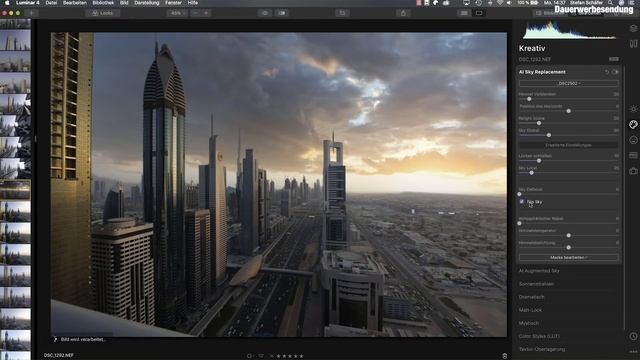
Task: Expand the Color Styles (LUT) tool
Action: [x=539, y=336]
